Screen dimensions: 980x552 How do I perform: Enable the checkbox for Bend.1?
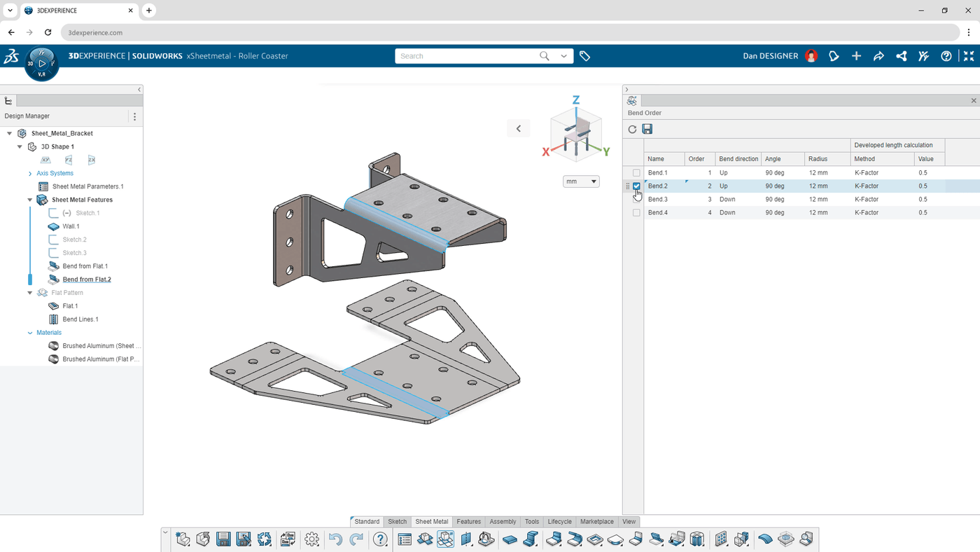coord(636,172)
